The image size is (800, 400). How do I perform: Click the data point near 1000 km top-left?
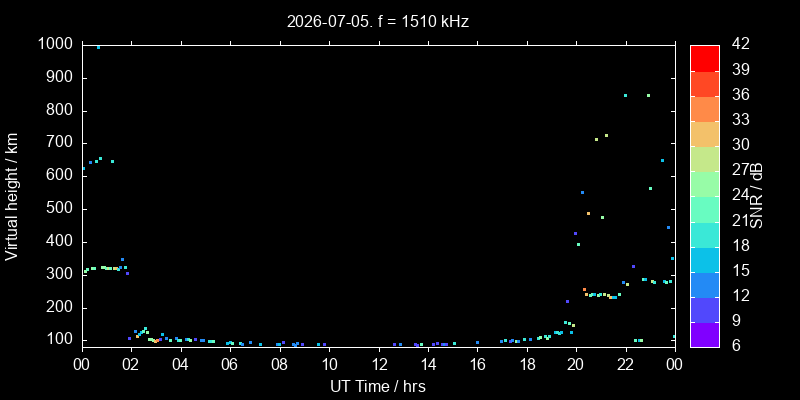[98, 47]
